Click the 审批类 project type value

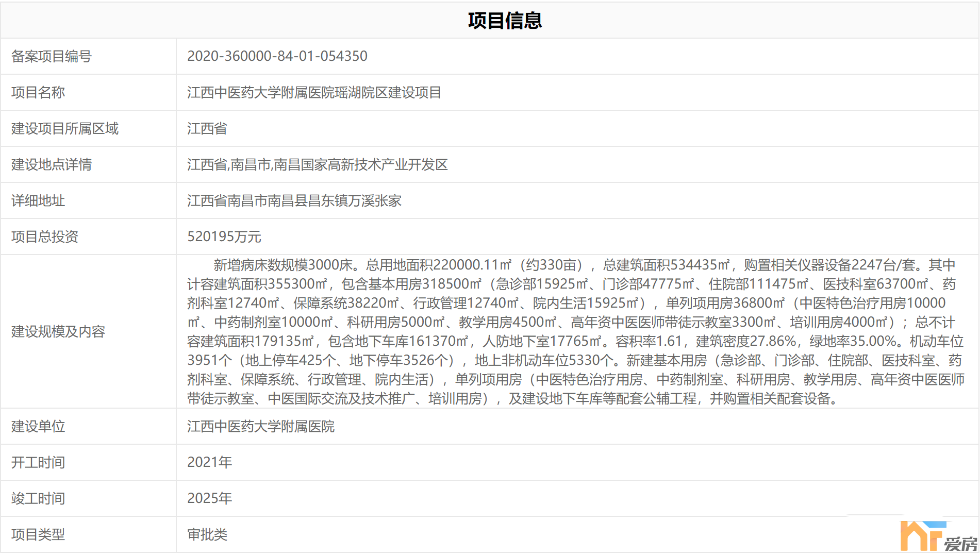pos(207,534)
